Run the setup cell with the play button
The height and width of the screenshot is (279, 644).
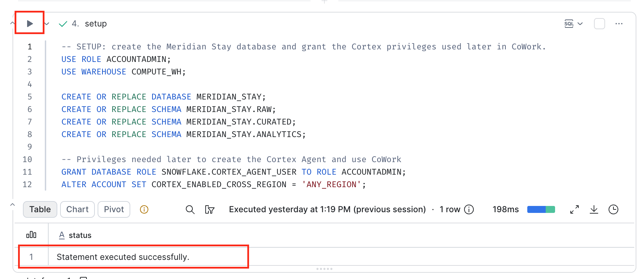tap(30, 23)
